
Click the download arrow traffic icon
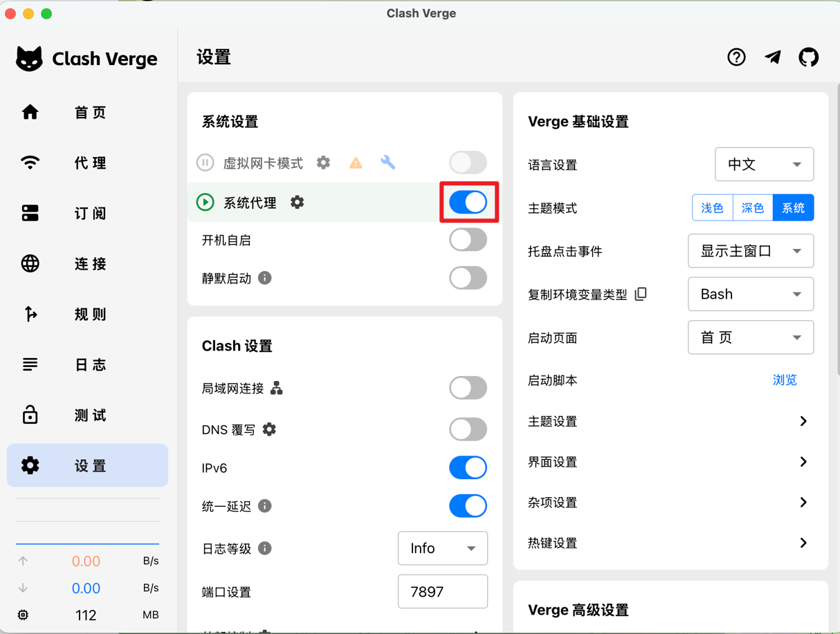click(23, 588)
